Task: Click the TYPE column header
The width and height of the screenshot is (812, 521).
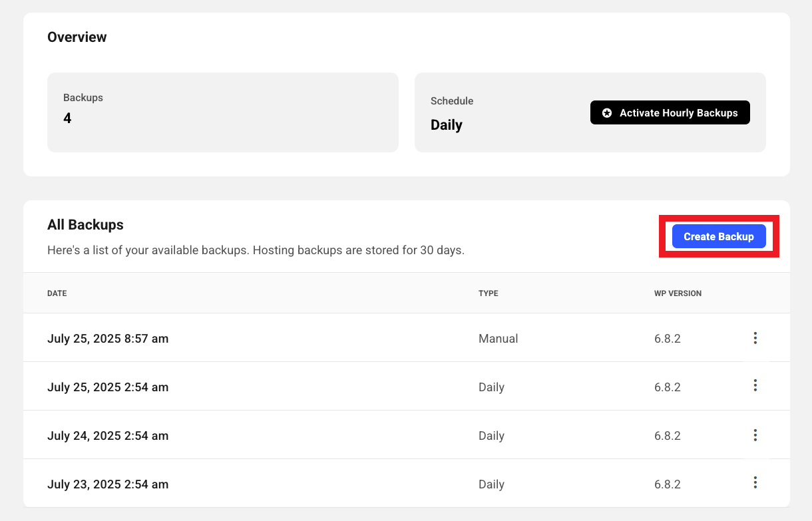Action: click(489, 293)
